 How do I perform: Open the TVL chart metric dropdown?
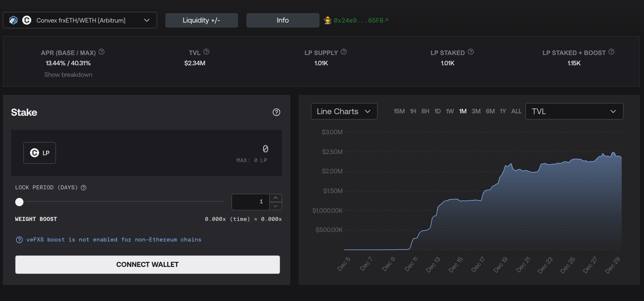tap(574, 111)
